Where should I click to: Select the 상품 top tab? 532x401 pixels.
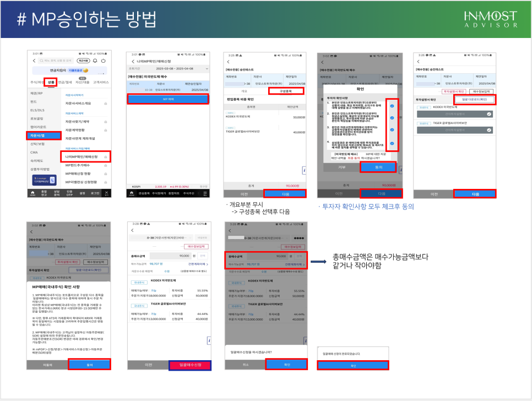coord(51,82)
